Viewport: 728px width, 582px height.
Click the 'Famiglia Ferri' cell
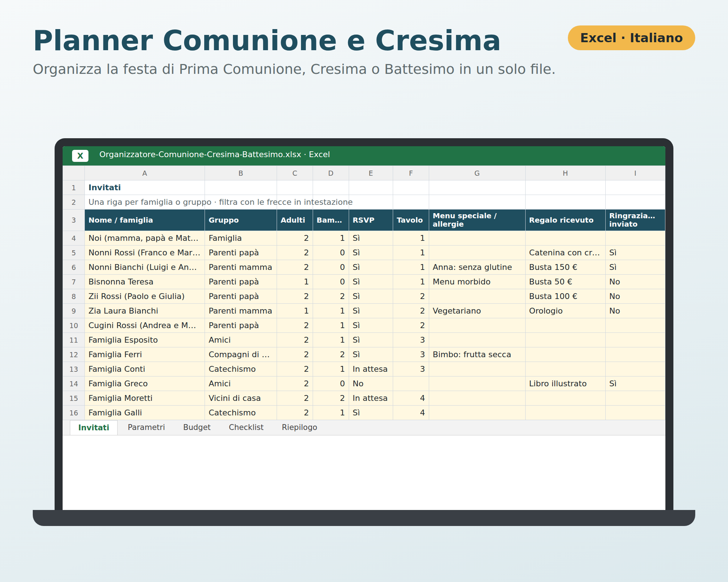145,355
